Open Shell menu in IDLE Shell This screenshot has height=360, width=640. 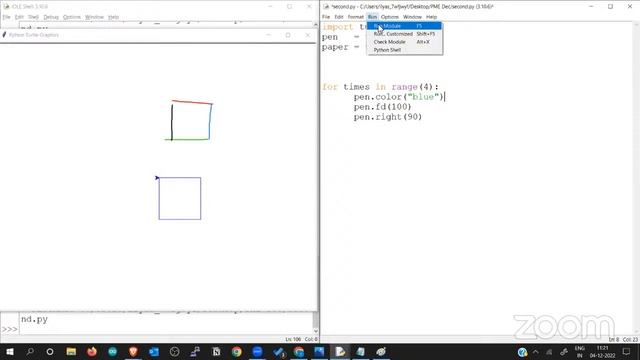(x=33, y=17)
